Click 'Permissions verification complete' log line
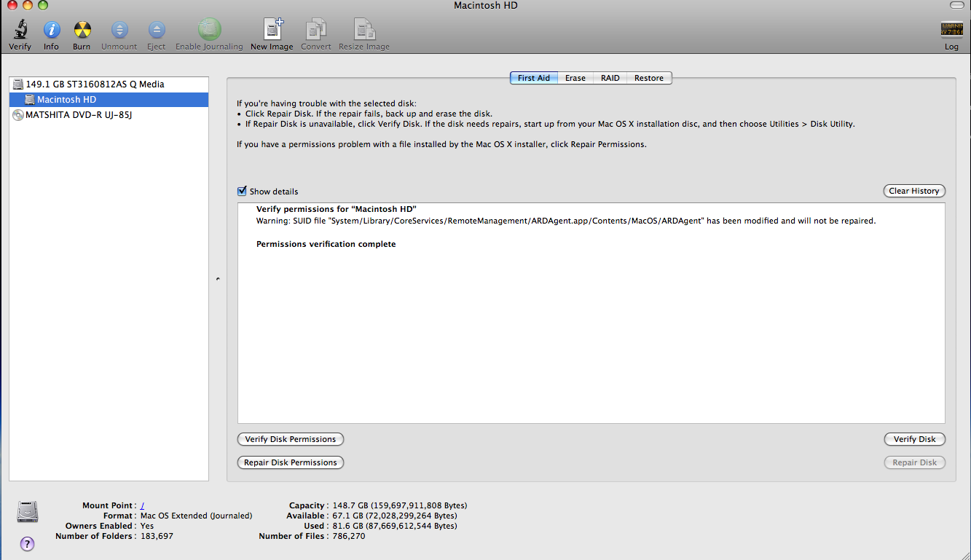 pos(326,244)
